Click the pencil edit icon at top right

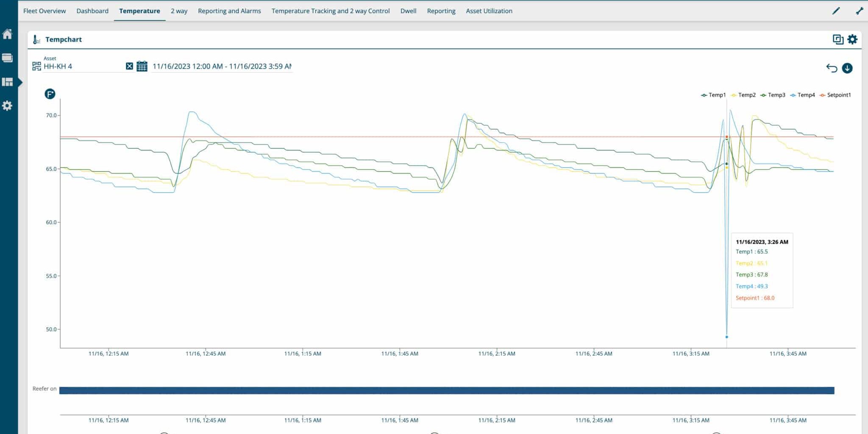[836, 11]
